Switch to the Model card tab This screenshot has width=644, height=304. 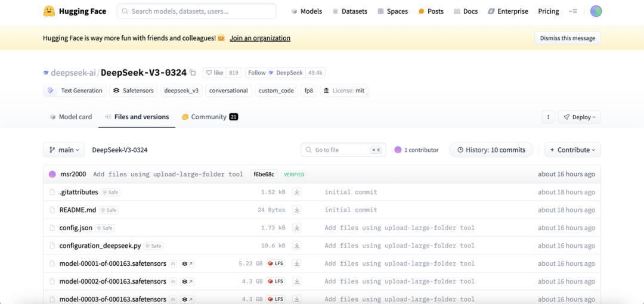[71, 117]
